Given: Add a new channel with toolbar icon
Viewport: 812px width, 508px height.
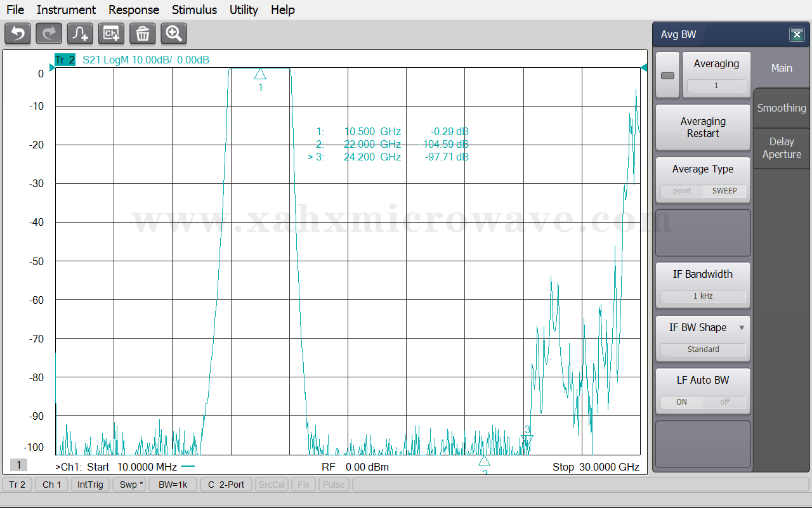Looking at the screenshot, I should pos(111,34).
